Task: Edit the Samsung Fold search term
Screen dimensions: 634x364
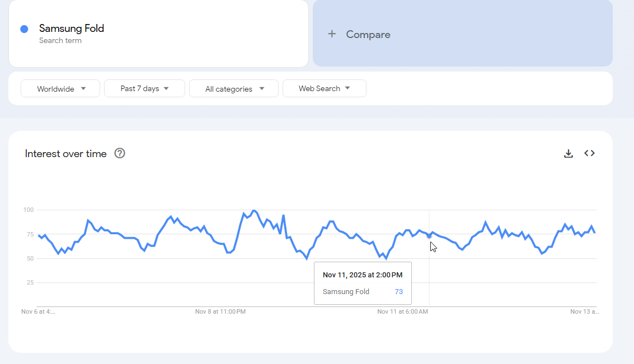Action: (x=72, y=29)
